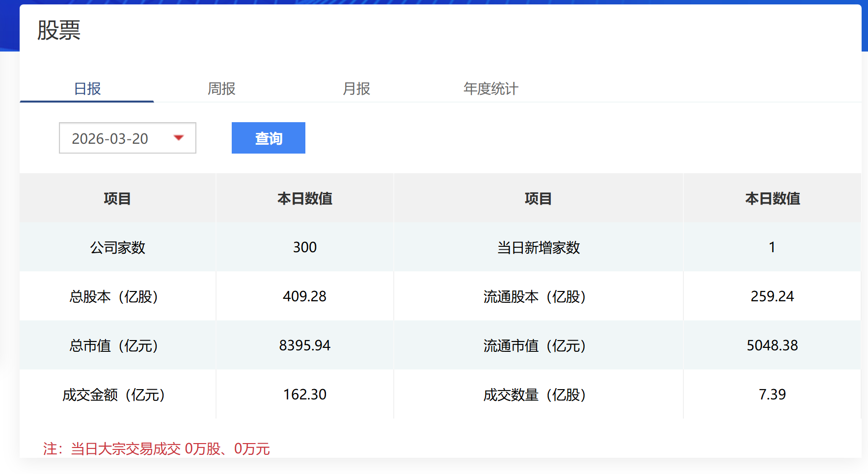Viewport: 868px width, 474px height.
Task: Click the 2026-03-20 date field
Action: pos(110,139)
